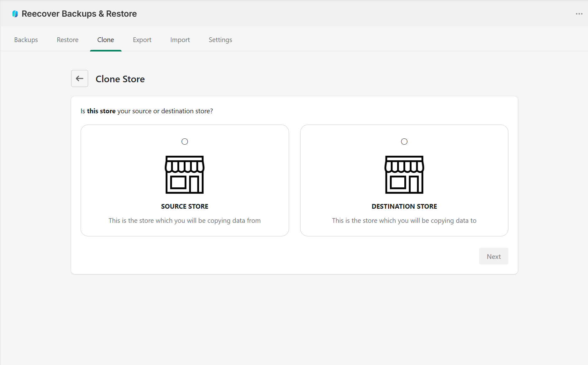Click the Source Store shop icon
This screenshot has height=365, width=588.
click(185, 174)
